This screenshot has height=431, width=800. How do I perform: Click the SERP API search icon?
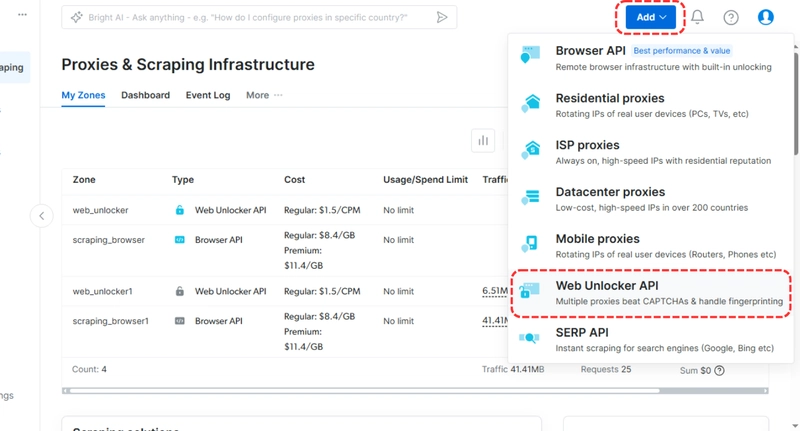pos(529,337)
